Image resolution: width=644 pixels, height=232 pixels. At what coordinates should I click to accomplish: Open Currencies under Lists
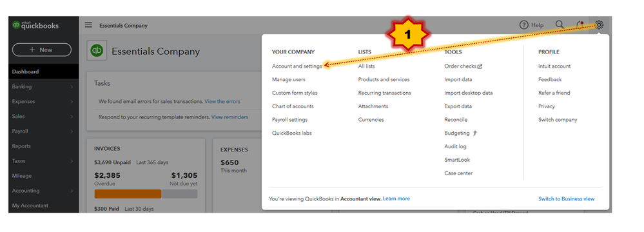tap(371, 120)
